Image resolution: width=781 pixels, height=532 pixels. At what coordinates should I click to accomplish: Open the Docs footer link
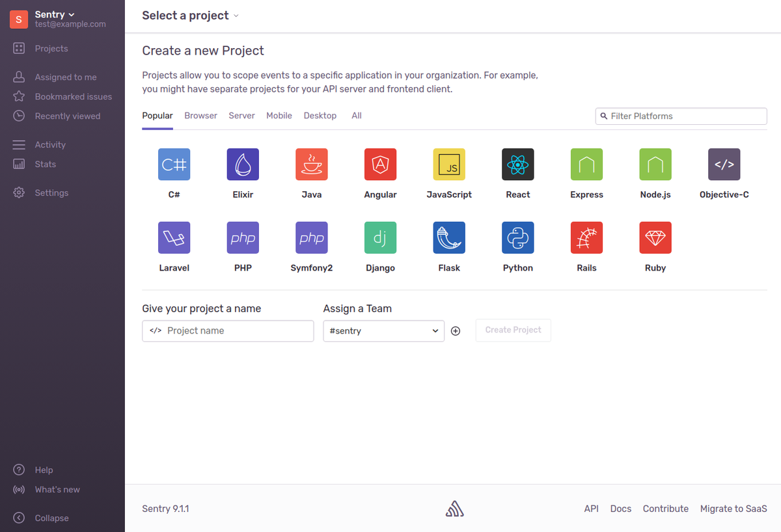pos(621,509)
